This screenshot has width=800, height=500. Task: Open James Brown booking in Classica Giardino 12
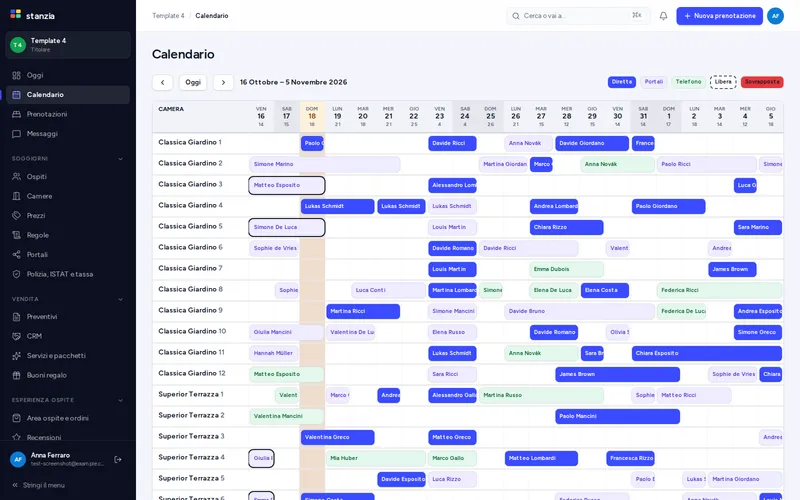(x=617, y=374)
